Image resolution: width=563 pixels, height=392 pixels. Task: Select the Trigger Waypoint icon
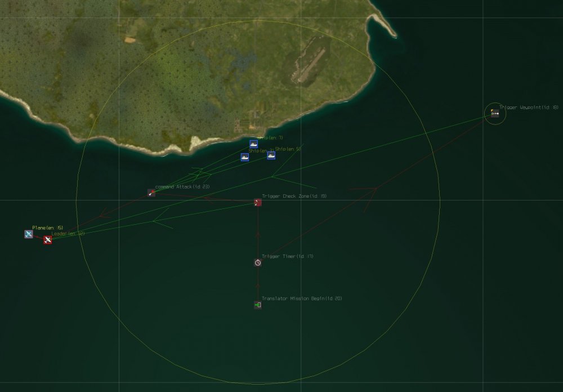[495, 114]
